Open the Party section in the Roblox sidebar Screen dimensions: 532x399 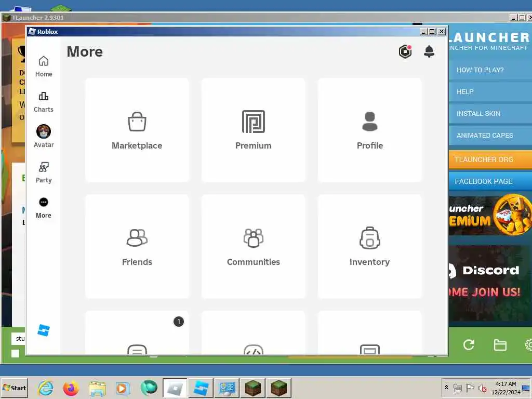click(44, 172)
